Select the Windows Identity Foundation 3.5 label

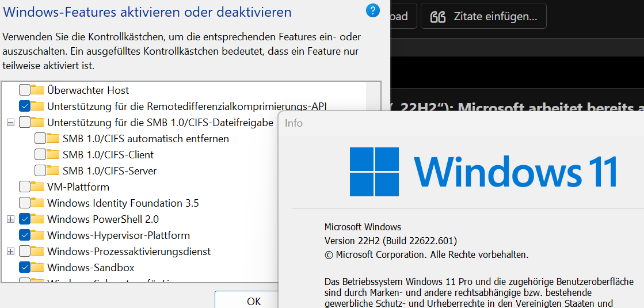123,203
